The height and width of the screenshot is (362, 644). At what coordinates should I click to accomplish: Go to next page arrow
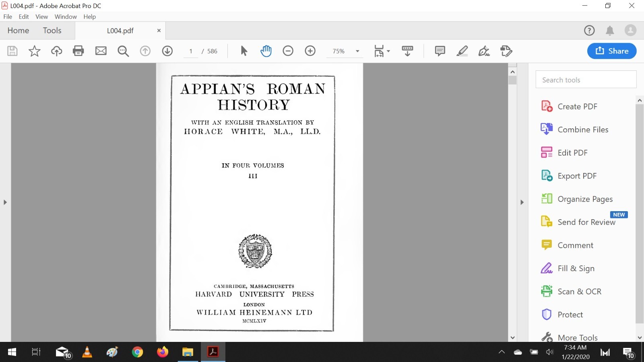point(167,51)
